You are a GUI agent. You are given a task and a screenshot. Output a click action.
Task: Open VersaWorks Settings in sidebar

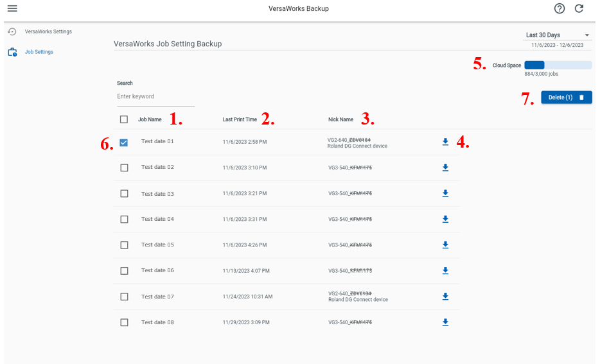pos(48,31)
